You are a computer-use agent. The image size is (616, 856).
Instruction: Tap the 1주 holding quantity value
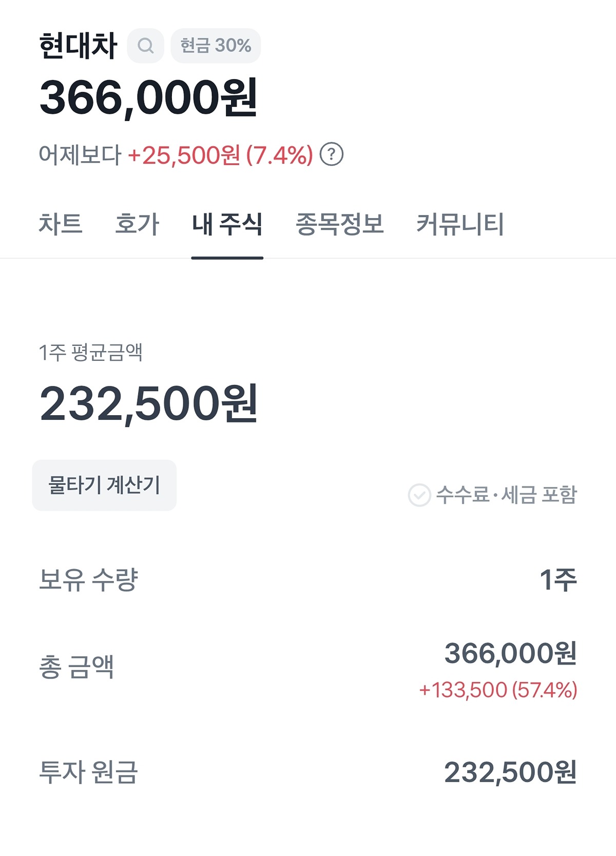pos(558,580)
